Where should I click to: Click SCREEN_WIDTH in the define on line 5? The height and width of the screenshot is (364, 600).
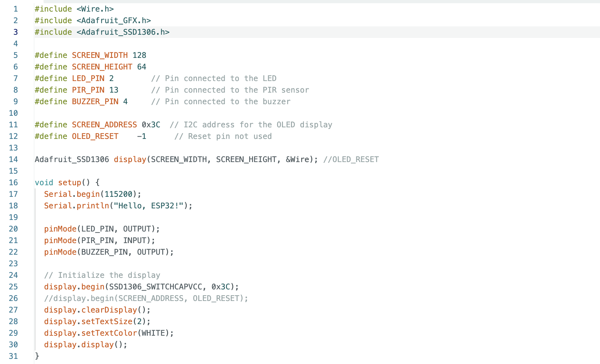coord(100,55)
